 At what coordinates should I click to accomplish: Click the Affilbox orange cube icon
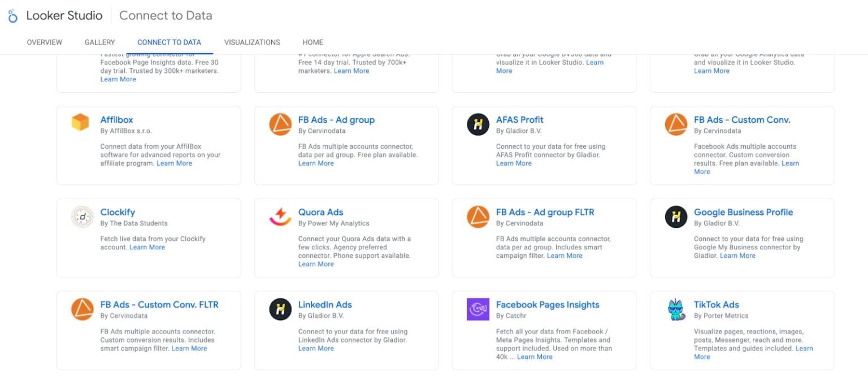click(80, 123)
